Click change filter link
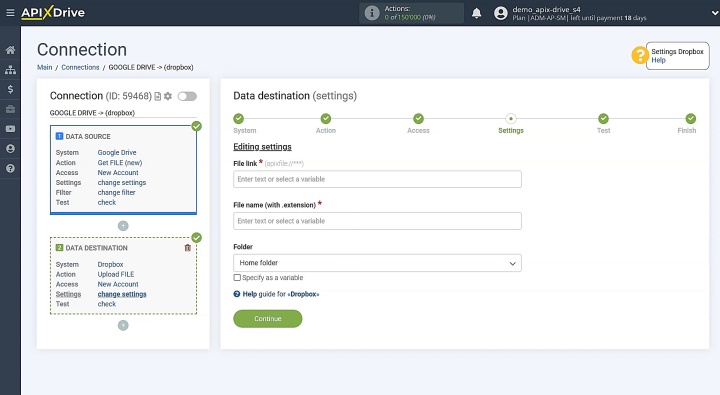Screen dimensions: 720x395 click(x=116, y=192)
